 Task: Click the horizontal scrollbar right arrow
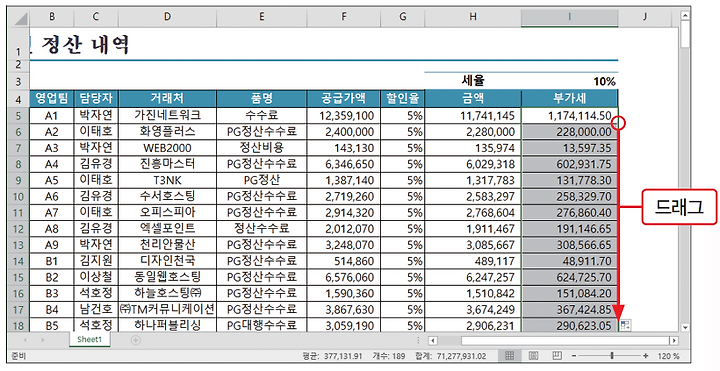point(674,341)
